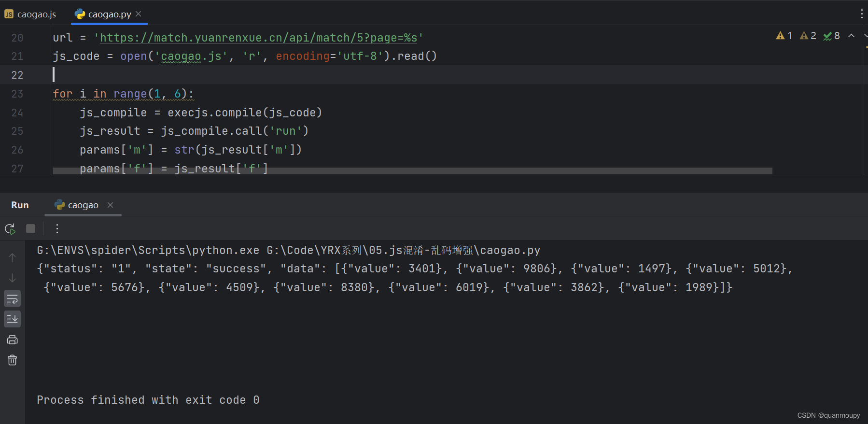The image size is (868, 424).
Task: Click line number 20 in the gutter
Action: [x=17, y=38]
